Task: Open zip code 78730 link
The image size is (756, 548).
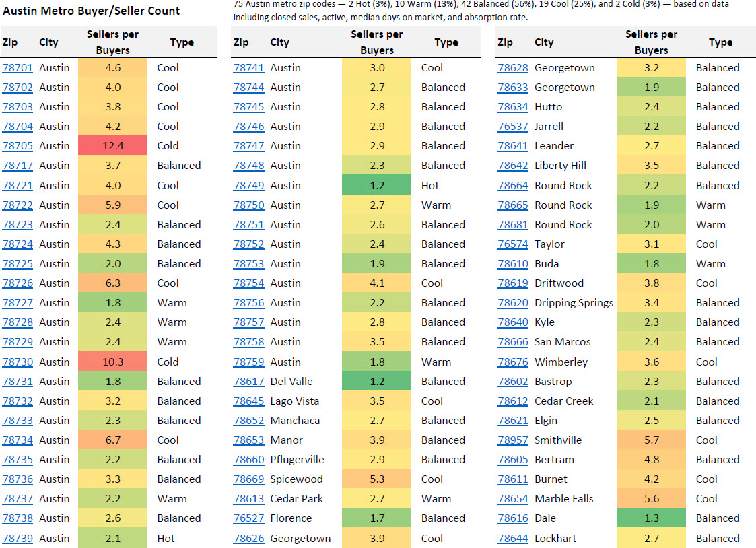Action: [x=18, y=362]
